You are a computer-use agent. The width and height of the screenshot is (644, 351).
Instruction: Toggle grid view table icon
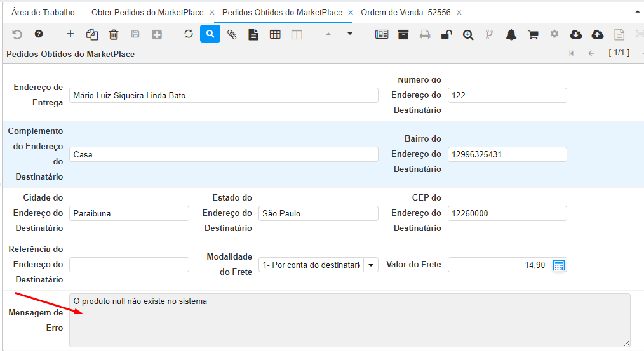(x=275, y=34)
